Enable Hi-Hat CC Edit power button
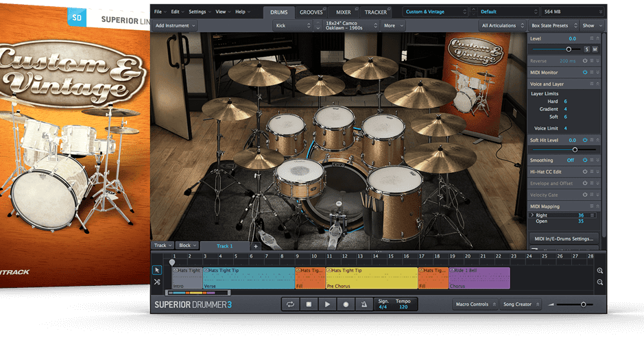 tap(585, 171)
